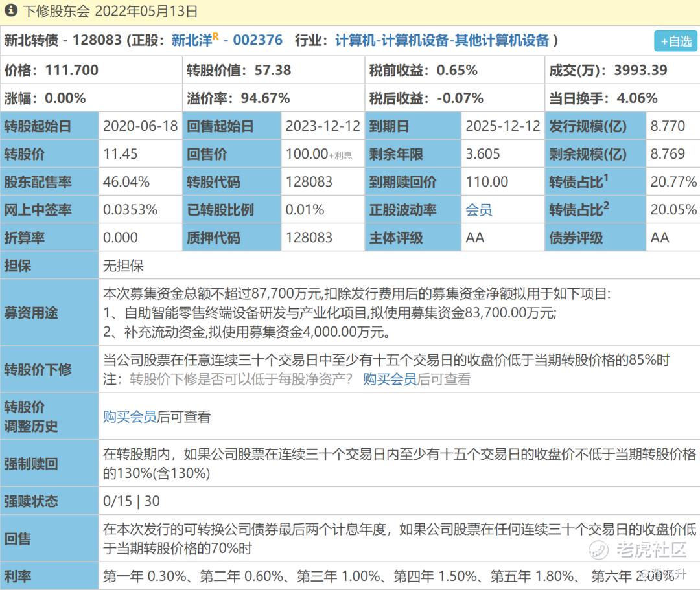
Task: Click the info icon beside 下修股东会
Action: click(11, 11)
